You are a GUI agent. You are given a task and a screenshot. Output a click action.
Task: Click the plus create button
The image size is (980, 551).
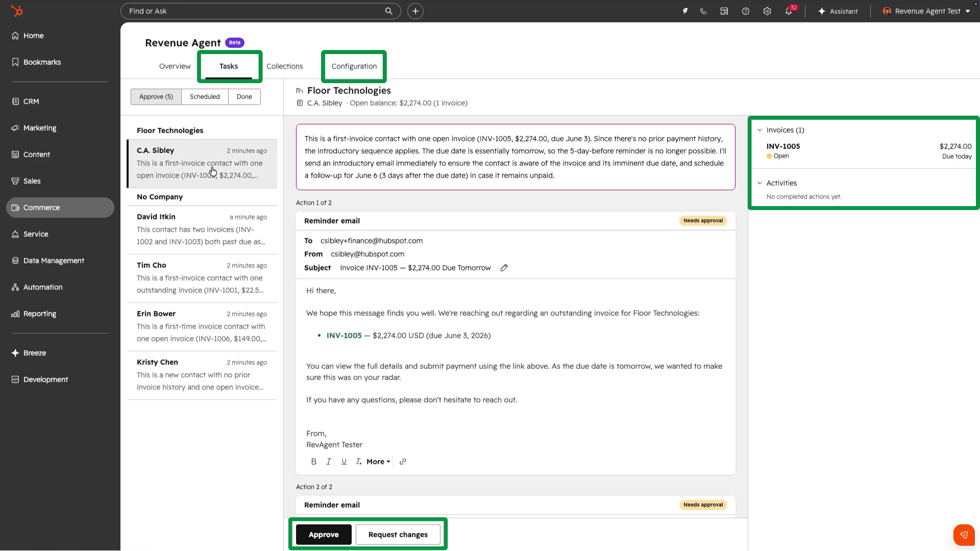(415, 11)
